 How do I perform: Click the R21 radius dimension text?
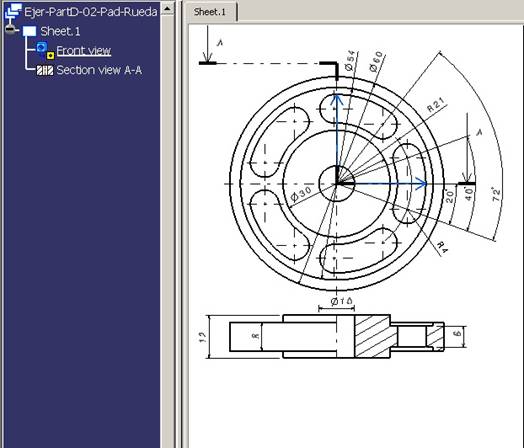click(437, 105)
